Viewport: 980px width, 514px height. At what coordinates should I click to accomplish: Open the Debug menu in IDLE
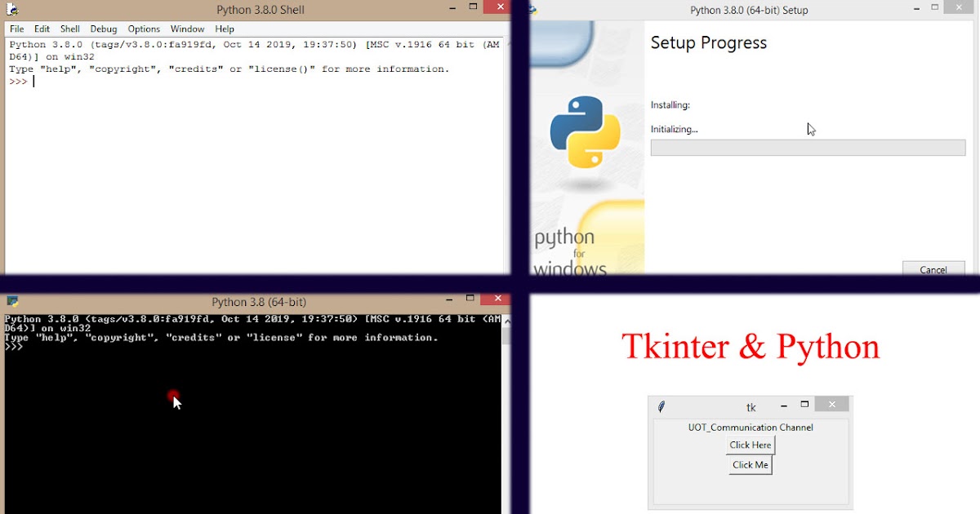[x=103, y=29]
